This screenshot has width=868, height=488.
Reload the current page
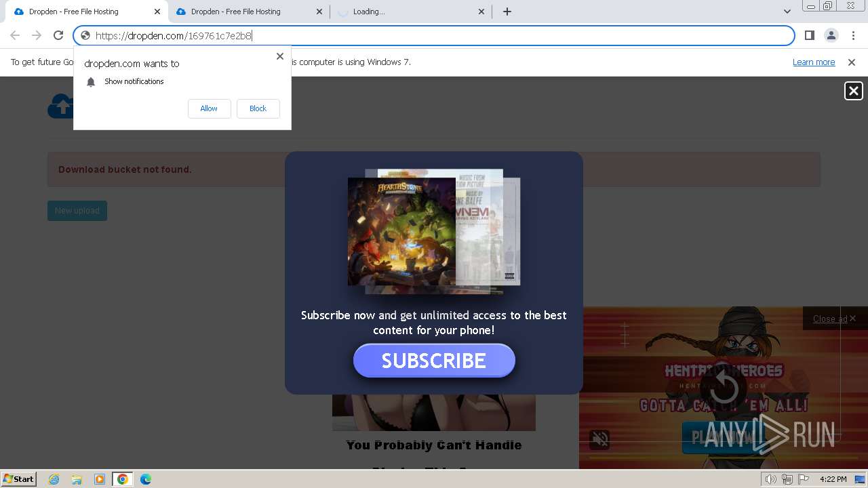click(58, 35)
